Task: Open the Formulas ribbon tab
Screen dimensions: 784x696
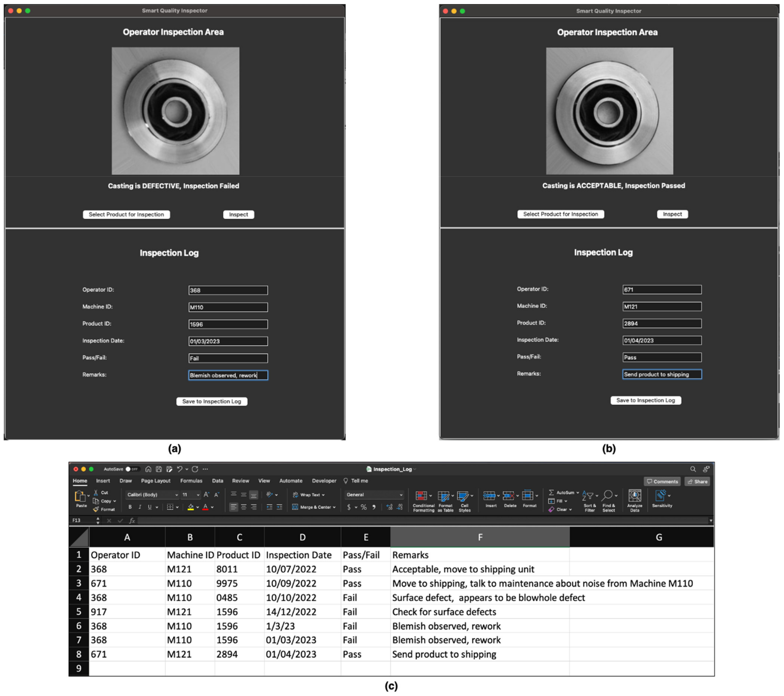Action: click(191, 481)
